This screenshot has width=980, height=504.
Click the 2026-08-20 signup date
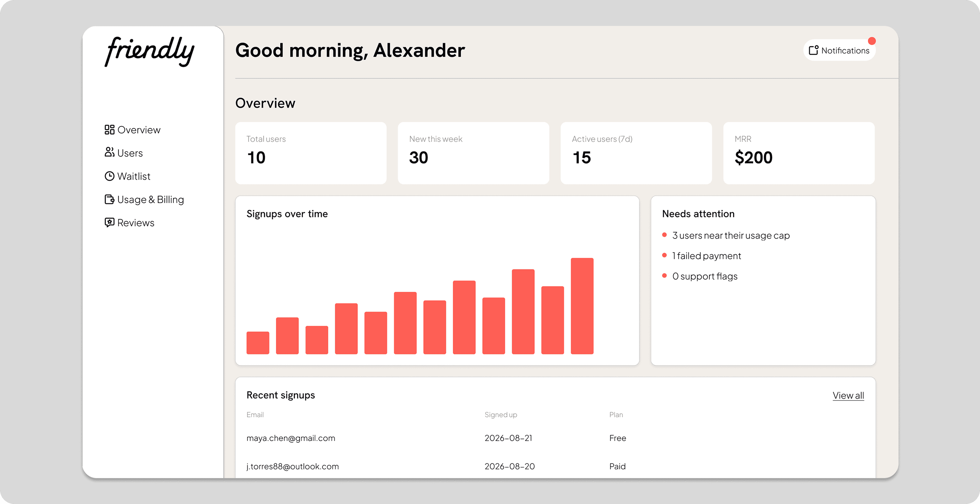tap(509, 466)
